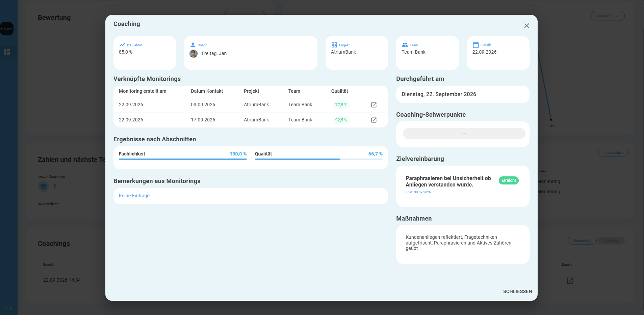Click the Erstellt calendar icon

(475, 45)
